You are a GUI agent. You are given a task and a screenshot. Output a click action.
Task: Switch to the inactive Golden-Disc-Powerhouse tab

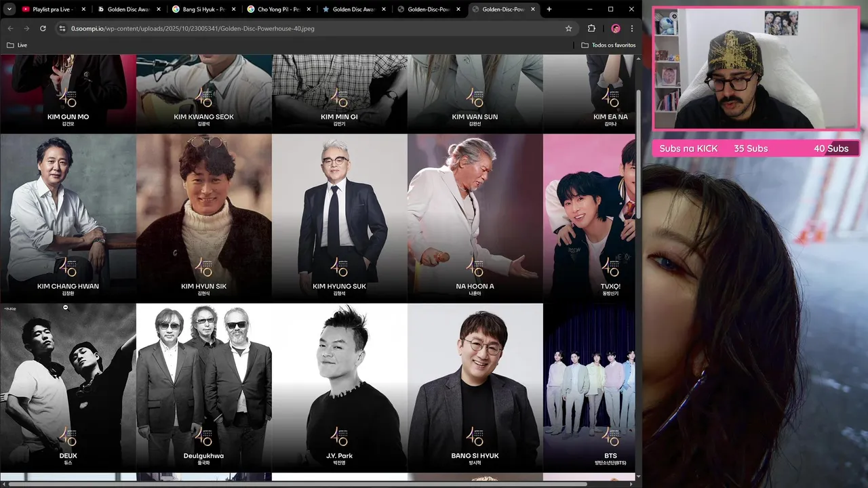point(427,9)
